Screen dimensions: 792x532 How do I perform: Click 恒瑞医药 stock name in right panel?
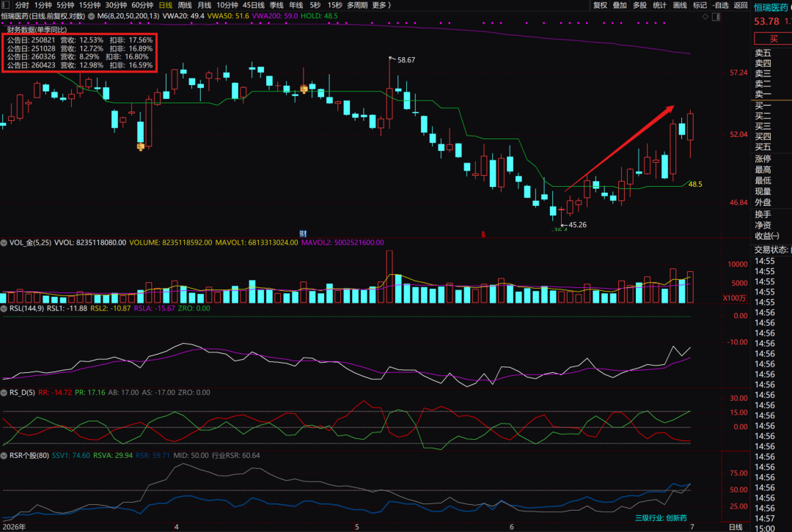(771, 7)
